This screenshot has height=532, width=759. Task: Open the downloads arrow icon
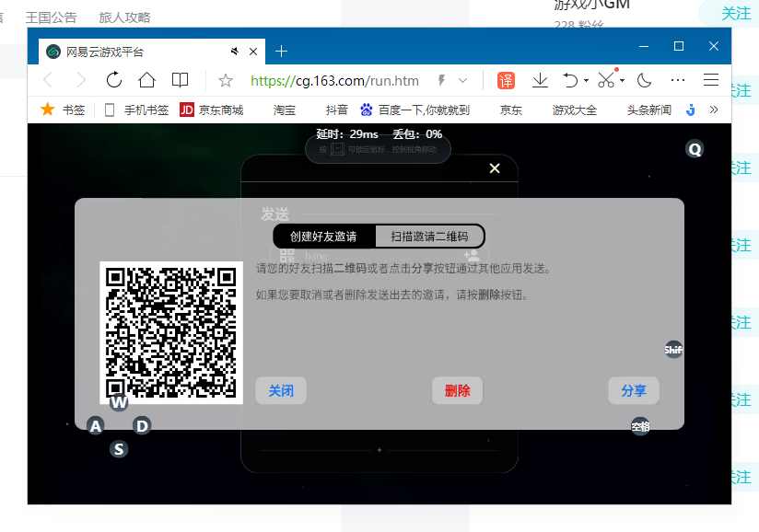point(540,80)
